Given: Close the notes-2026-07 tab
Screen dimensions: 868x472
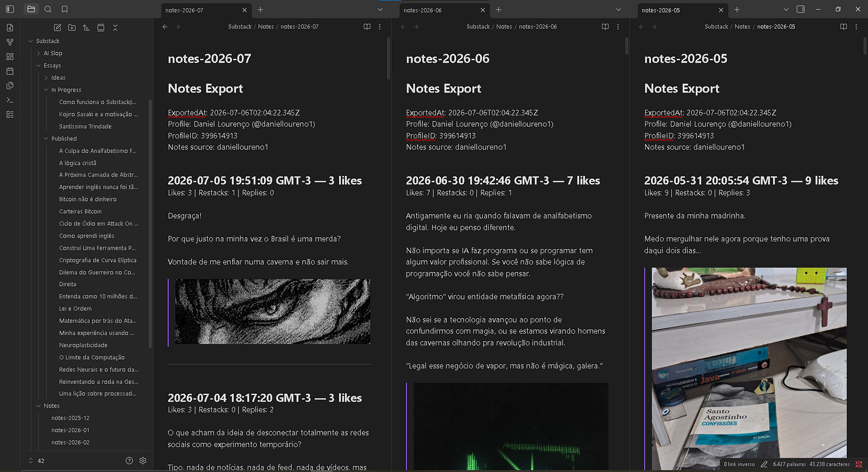Looking at the screenshot, I should tap(244, 10).
